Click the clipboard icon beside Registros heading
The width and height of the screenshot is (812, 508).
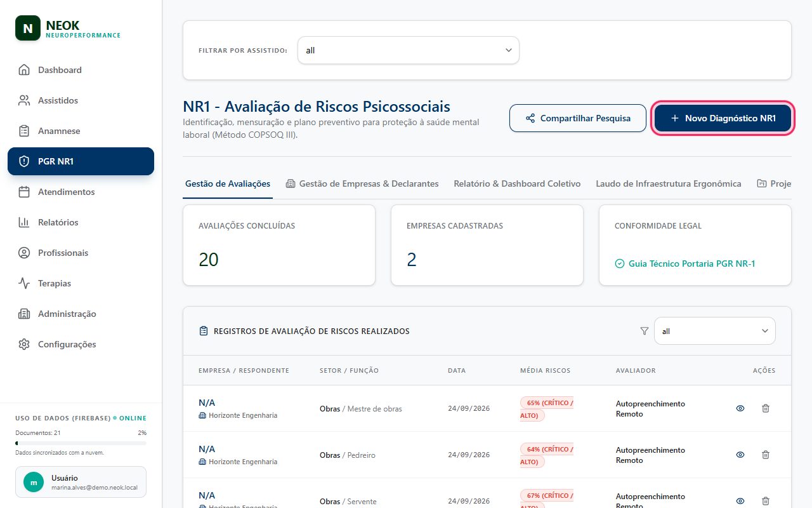coord(204,331)
